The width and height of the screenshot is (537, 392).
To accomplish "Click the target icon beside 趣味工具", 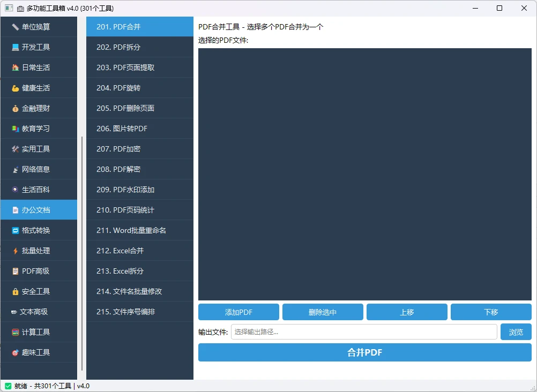I will click(x=15, y=352).
